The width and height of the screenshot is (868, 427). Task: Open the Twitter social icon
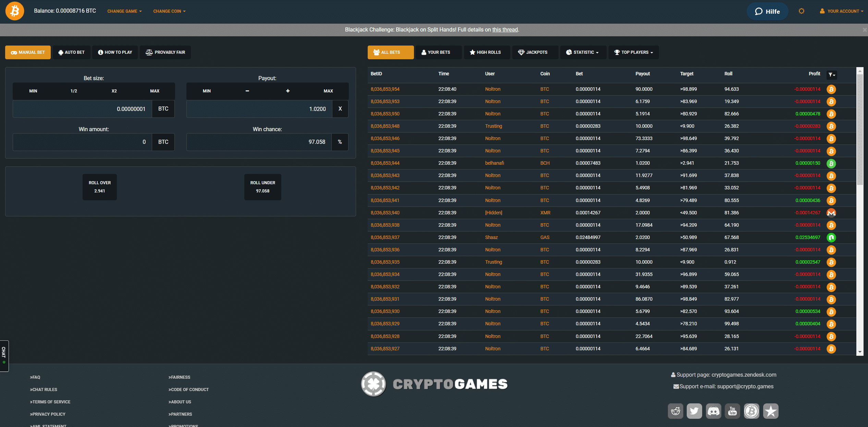(694, 411)
